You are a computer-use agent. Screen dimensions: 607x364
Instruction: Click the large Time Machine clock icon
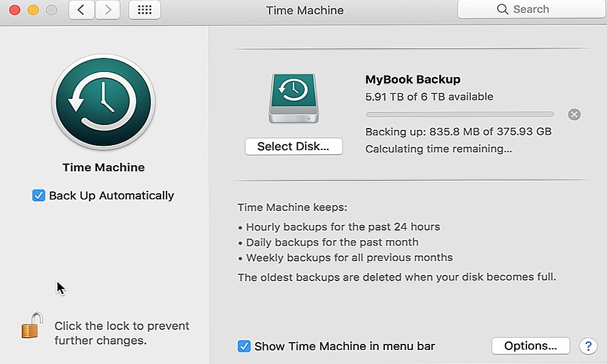pos(103,102)
